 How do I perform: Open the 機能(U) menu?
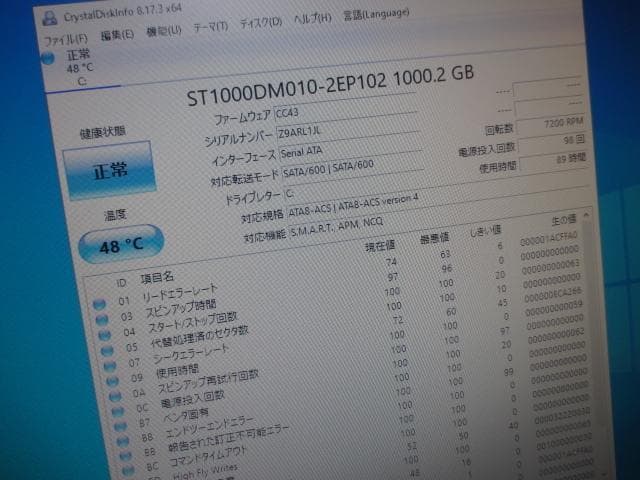tap(163, 31)
